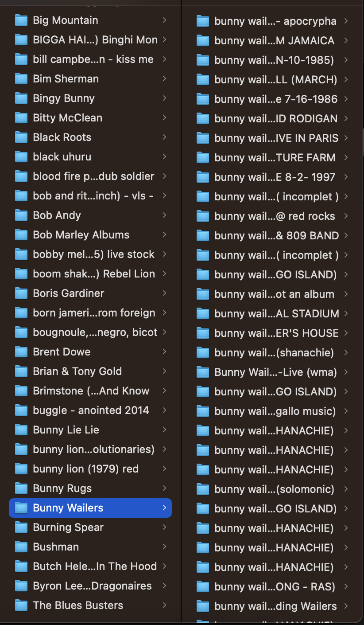364x625 pixels.
Task: Click the Brent Dowe folder icon
Action: tap(21, 352)
